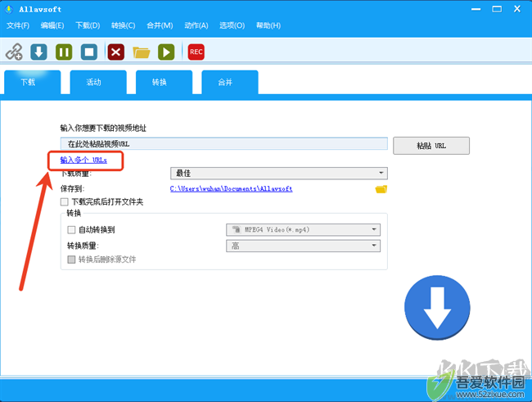Click the large round blue download button
This screenshot has height=402, width=532.
tap(437, 308)
